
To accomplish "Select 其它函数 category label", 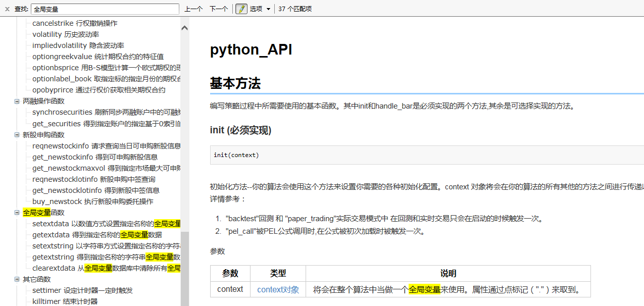I will [36, 279].
